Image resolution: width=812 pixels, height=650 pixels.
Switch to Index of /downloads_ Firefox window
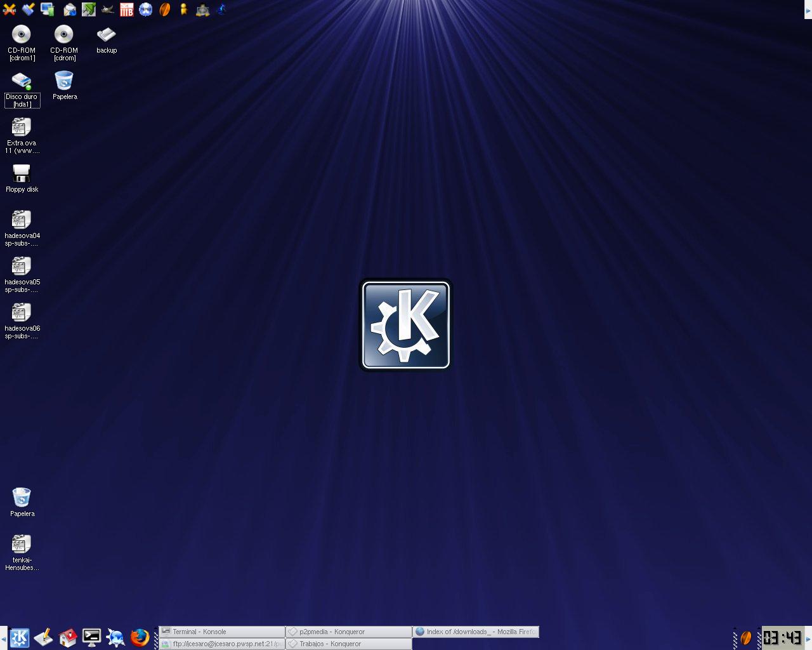coord(476,632)
